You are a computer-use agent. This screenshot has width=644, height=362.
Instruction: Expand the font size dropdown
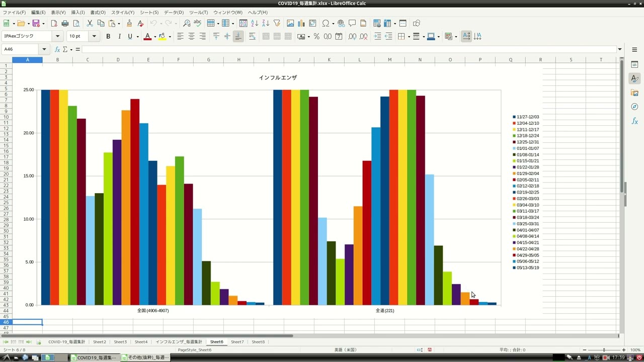coord(94,36)
